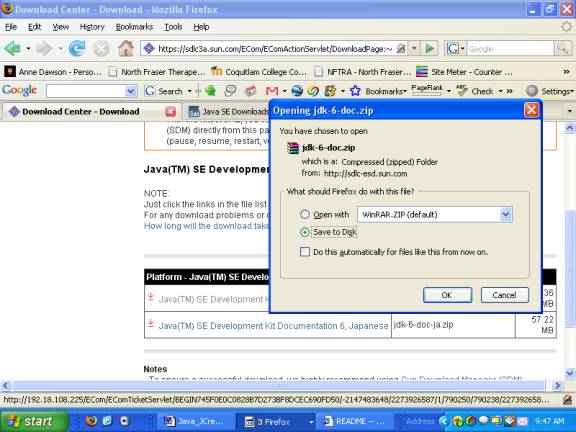
Task: Open Gmail icon in the Google toolbar
Action: coord(272,91)
